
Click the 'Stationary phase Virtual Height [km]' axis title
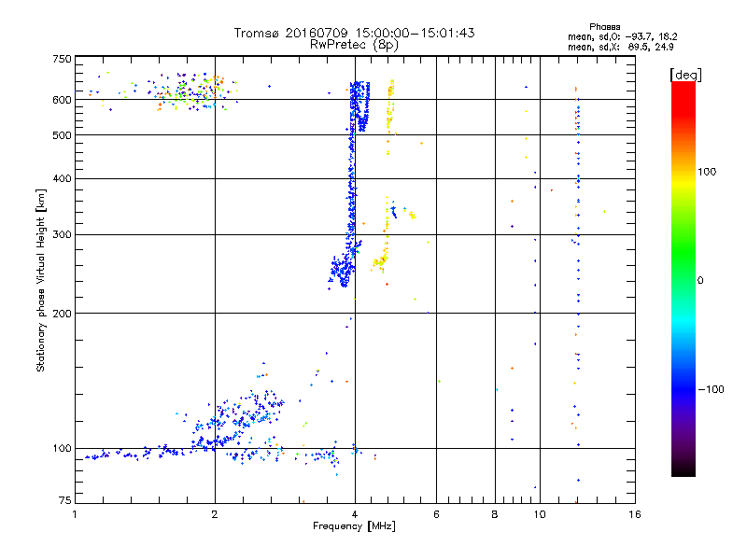pyautogui.click(x=41, y=280)
